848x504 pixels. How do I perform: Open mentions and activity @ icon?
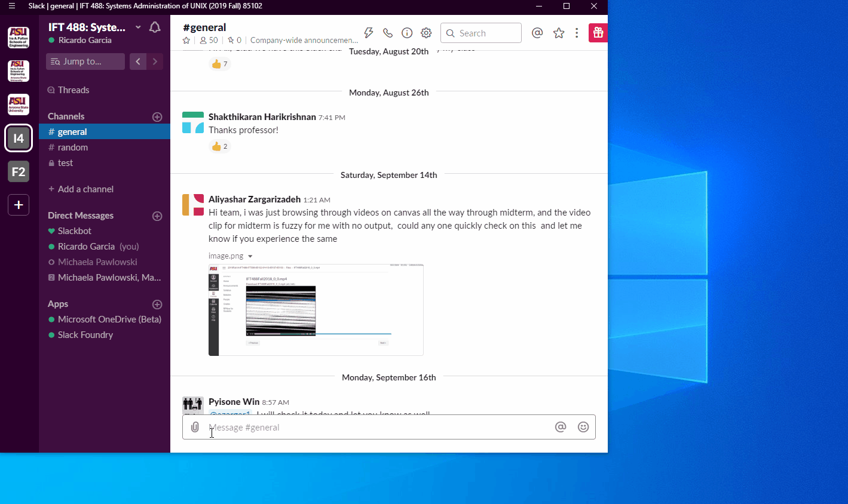pyautogui.click(x=537, y=33)
